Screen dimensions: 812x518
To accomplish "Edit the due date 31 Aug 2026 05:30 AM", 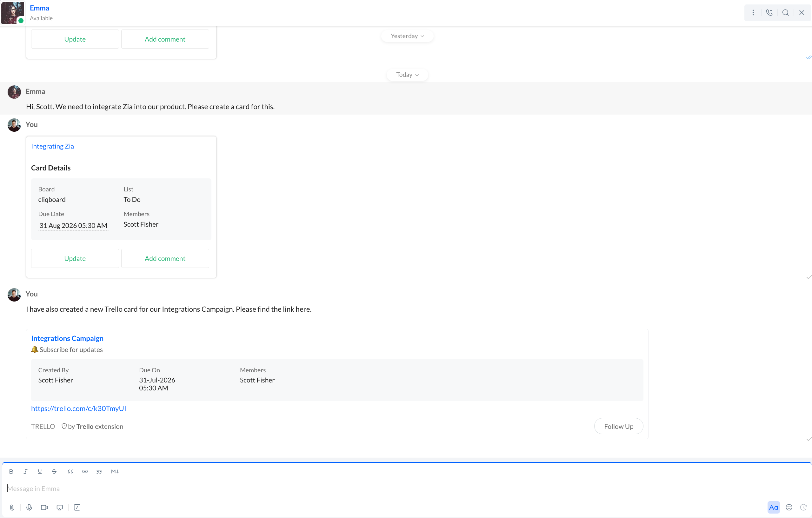I will point(73,226).
